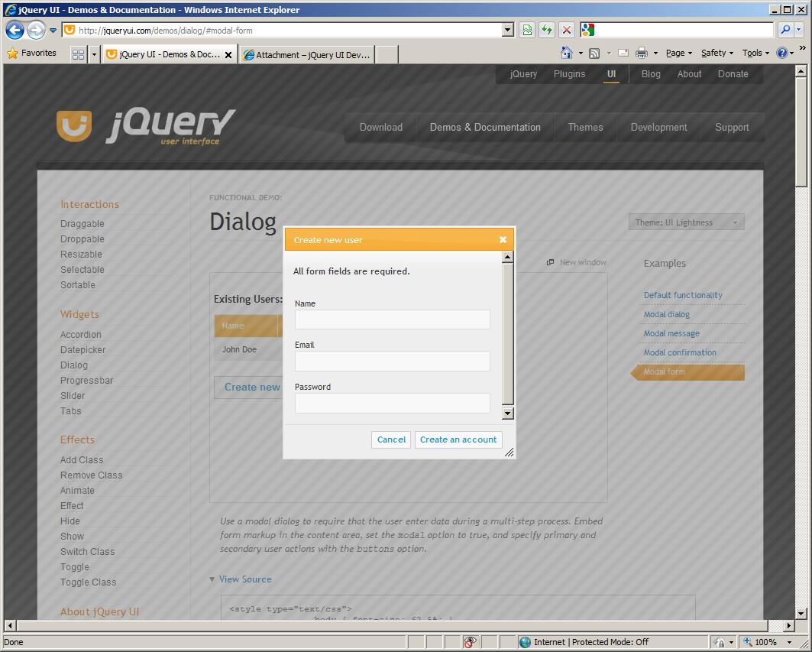812x652 pixels.
Task: Collapse the View Source section
Action: tap(240, 579)
